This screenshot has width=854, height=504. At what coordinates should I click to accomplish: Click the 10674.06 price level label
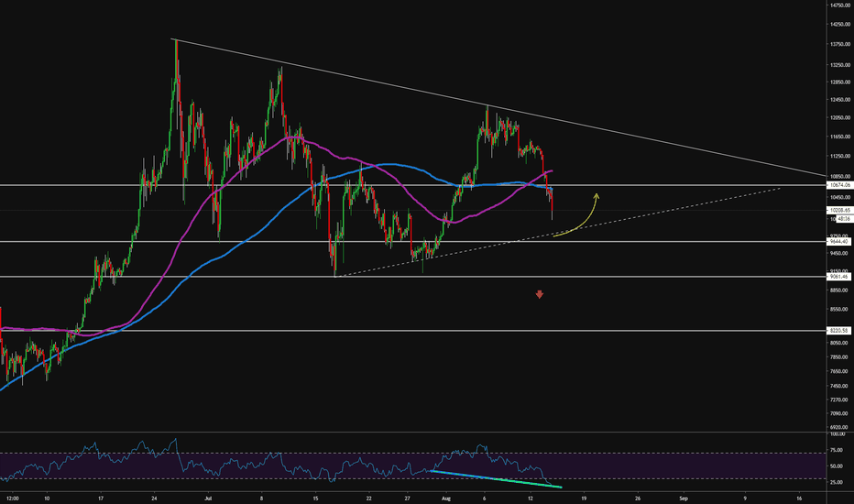coord(838,185)
